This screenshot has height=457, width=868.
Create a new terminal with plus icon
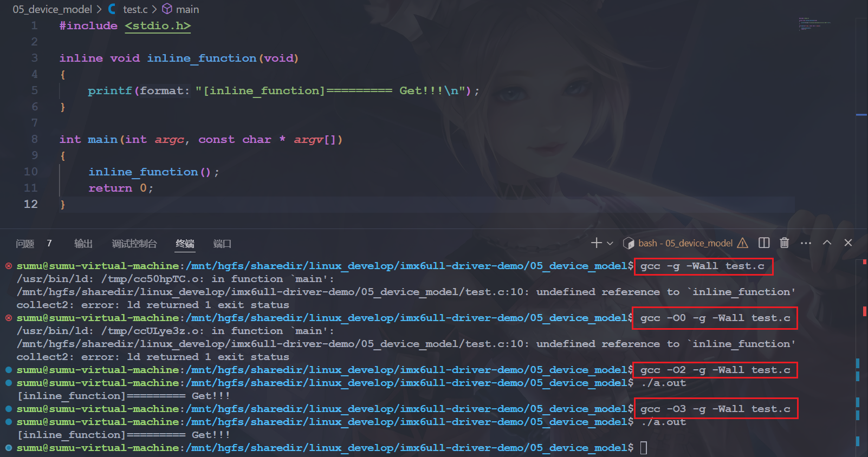(596, 243)
